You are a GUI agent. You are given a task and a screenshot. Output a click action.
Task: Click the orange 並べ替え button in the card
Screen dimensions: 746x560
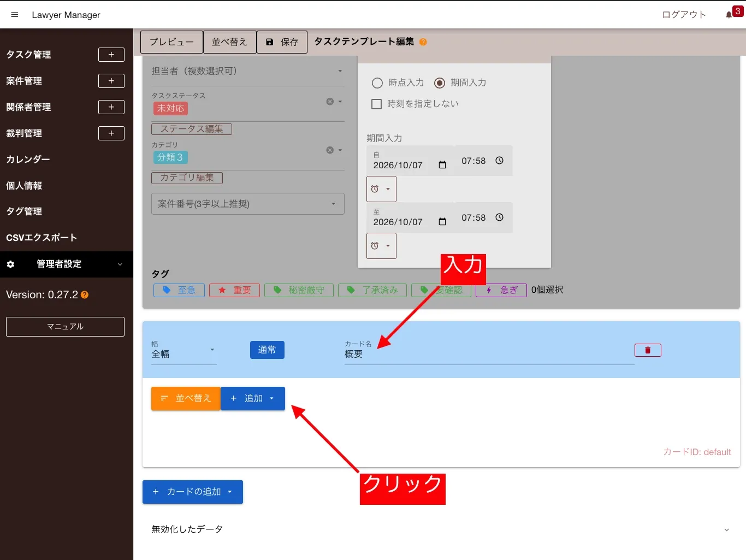click(x=186, y=399)
